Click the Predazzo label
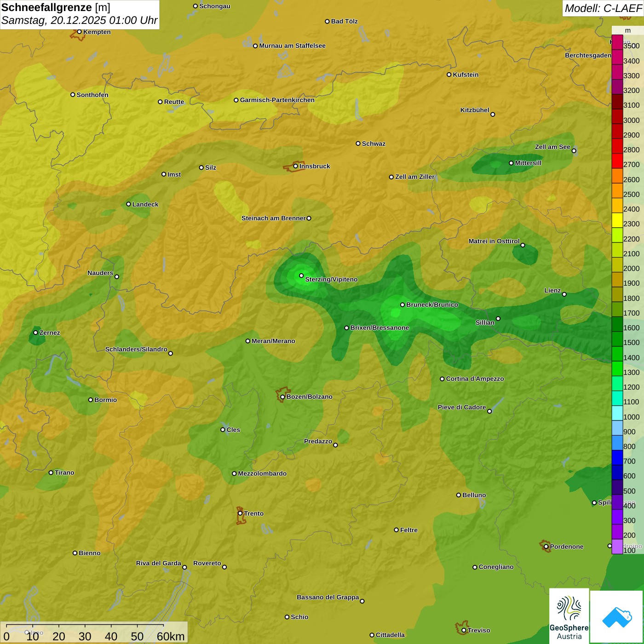The image size is (644, 644). (318, 441)
